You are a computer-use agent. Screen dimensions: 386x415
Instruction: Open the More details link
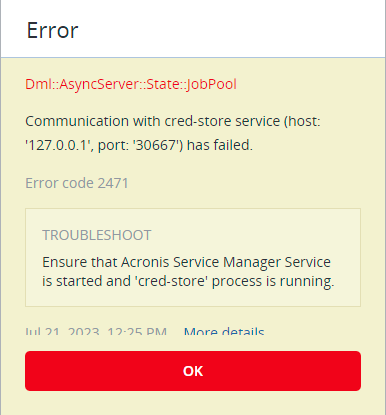[x=224, y=331]
